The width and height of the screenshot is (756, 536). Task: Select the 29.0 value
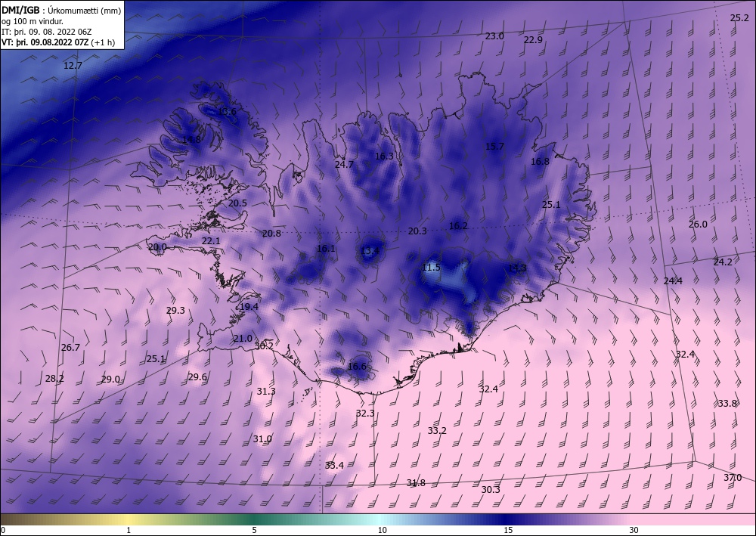(110, 380)
